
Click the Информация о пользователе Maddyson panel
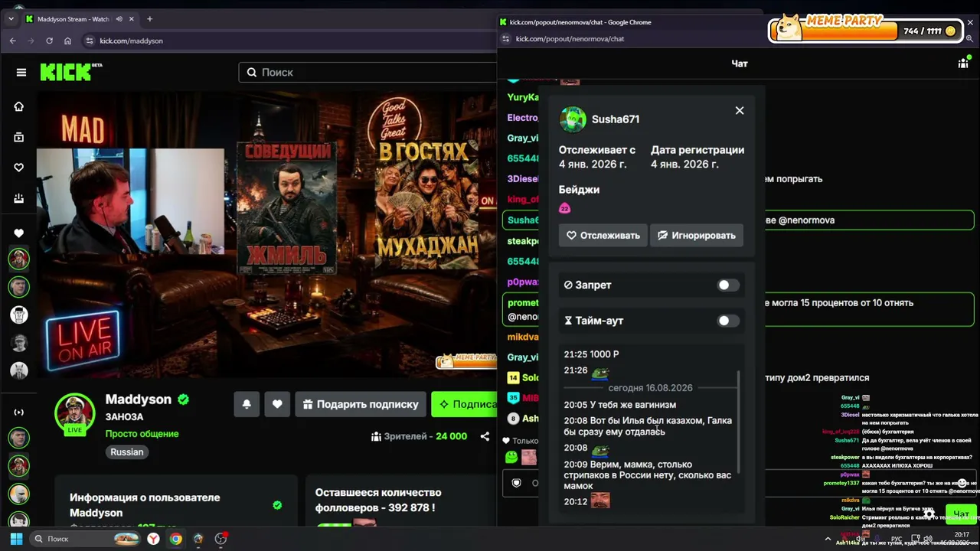[x=175, y=500]
